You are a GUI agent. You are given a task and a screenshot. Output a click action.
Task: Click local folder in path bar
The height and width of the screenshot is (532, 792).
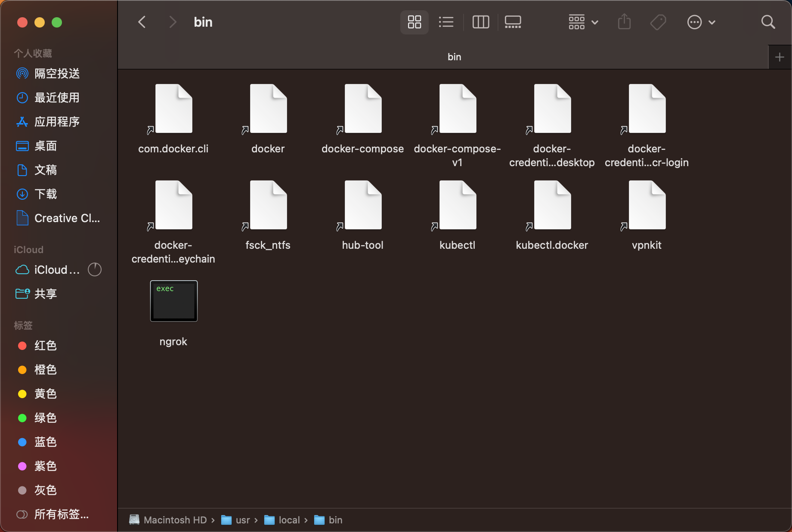click(x=282, y=520)
